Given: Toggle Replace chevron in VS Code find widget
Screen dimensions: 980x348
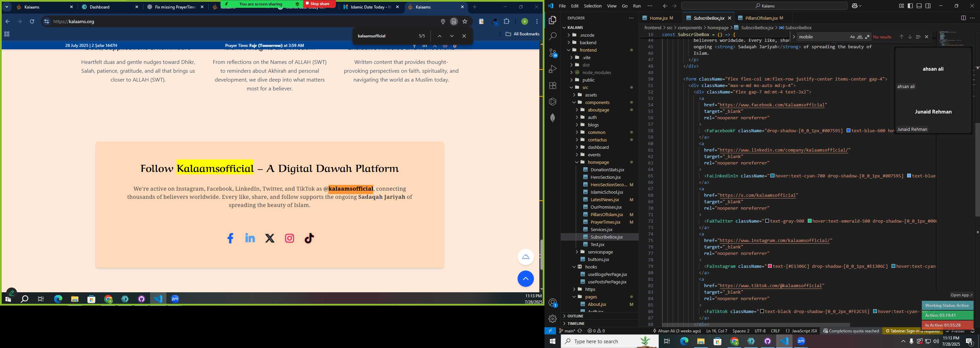Looking at the screenshot, I should pos(794,37).
